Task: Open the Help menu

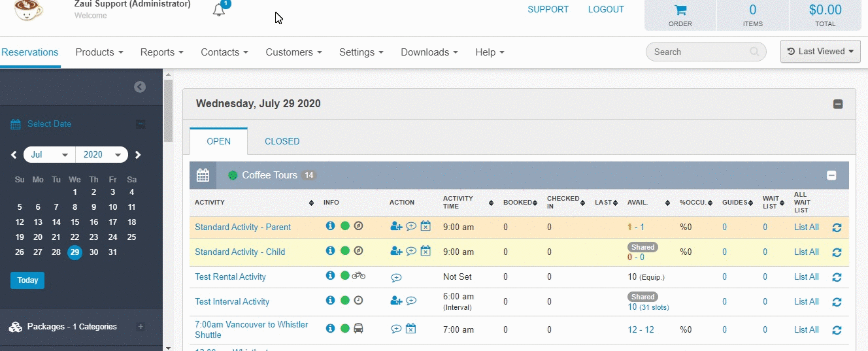Action: click(x=490, y=52)
